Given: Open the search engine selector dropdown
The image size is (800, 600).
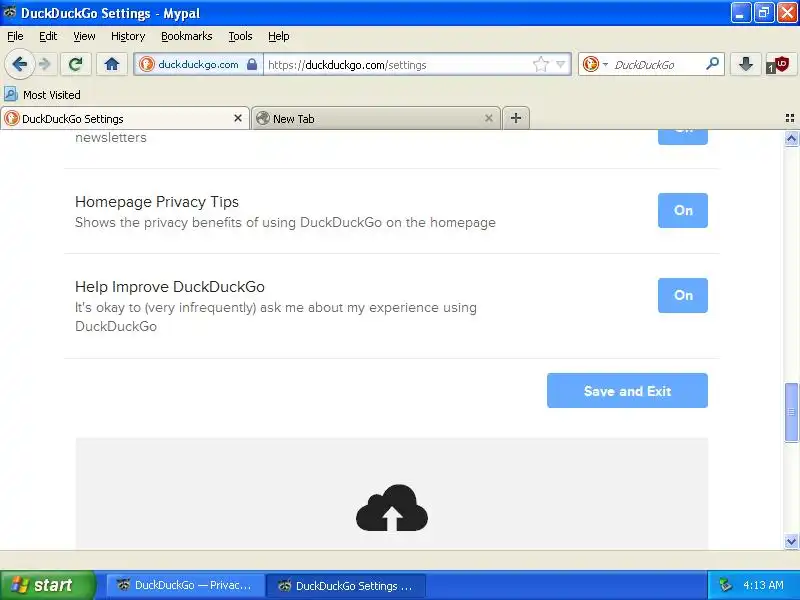Looking at the screenshot, I should pos(595,64).
